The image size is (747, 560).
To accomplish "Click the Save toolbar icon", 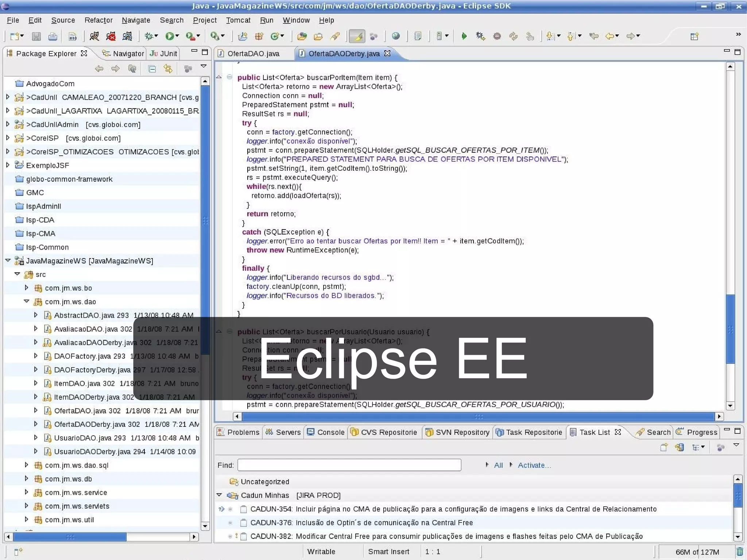I will click(x=36, y=36).
